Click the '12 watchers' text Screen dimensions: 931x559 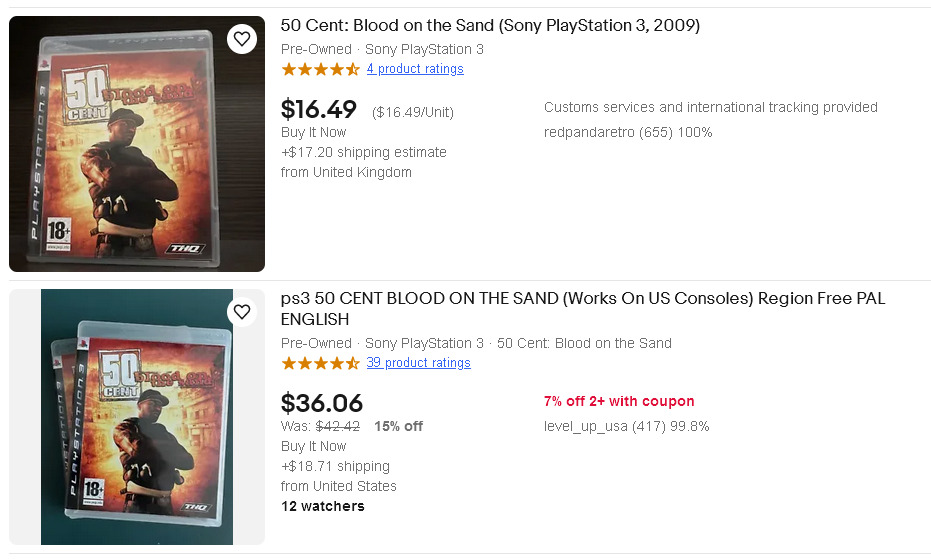tap(322, 506)
